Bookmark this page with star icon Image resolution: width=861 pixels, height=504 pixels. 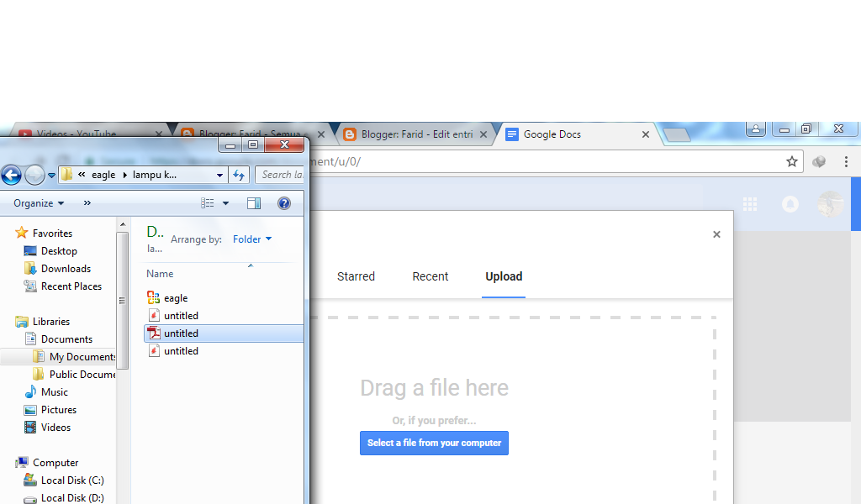click(792, 162)
